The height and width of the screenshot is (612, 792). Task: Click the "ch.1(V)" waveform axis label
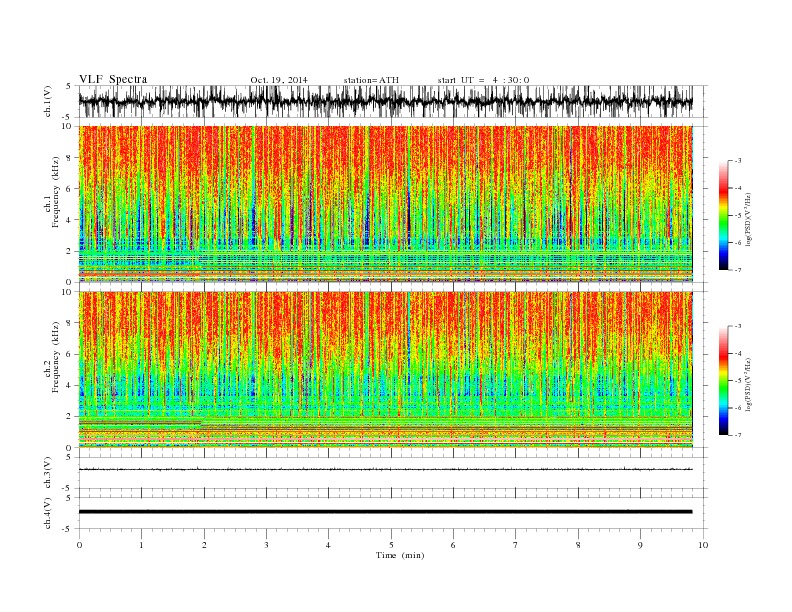pos(48,101)
